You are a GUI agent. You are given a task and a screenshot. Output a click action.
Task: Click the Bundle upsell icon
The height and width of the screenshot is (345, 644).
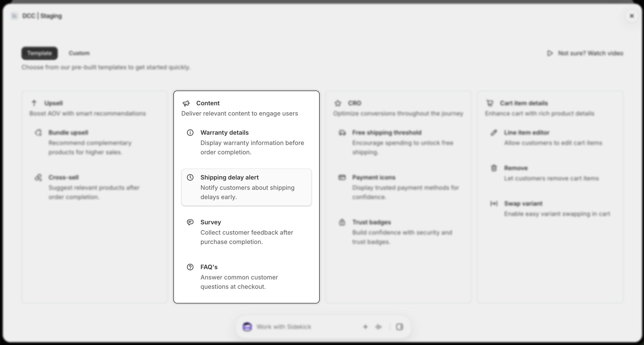[x=38, y=133]
